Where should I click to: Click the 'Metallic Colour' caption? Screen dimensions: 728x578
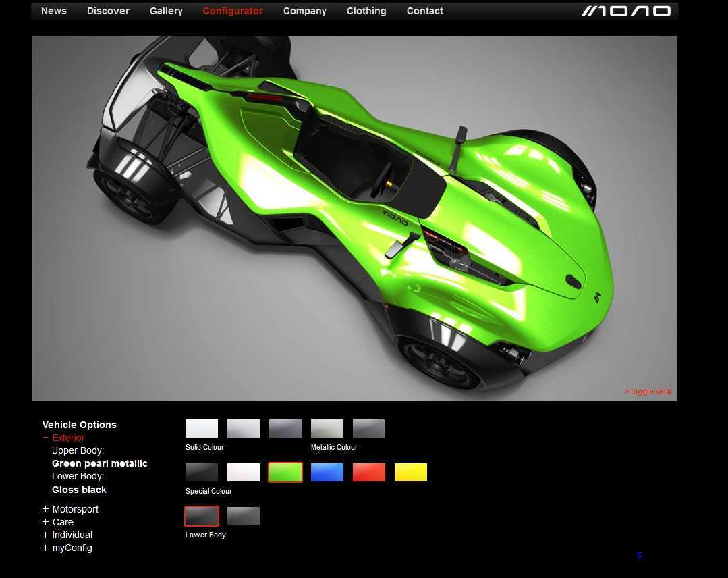[334, 447]
